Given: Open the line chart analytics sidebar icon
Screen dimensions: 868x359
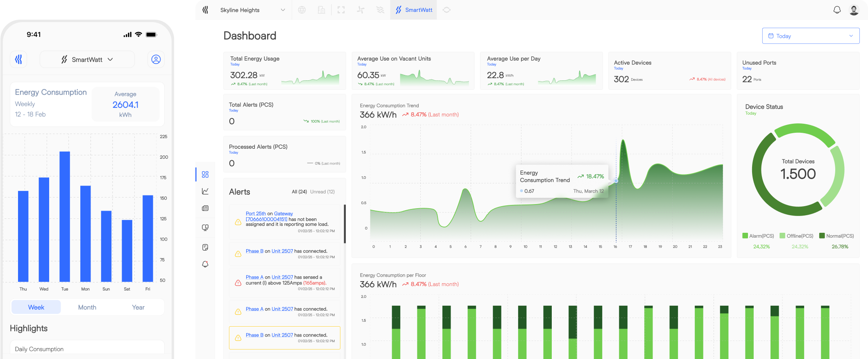Looking at the screenshot, I should [x=205, y=191].
